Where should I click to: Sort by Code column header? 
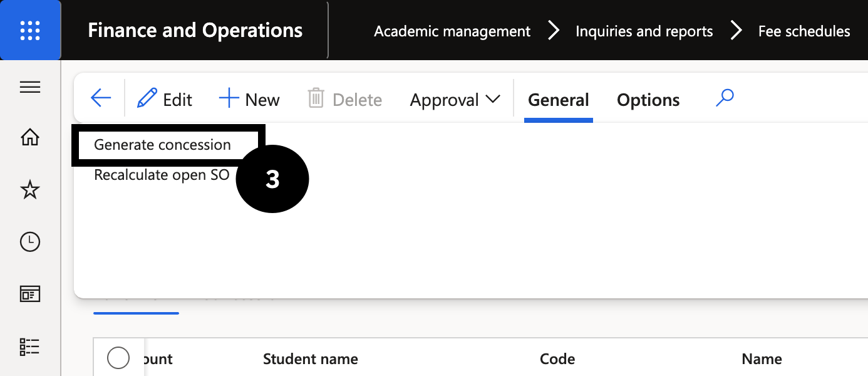557,359
